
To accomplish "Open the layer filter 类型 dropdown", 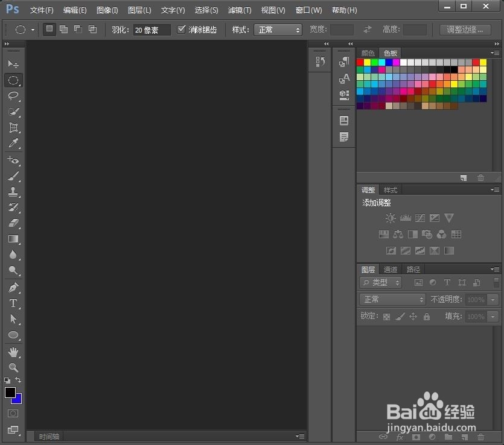I will [x=381, y=283].
